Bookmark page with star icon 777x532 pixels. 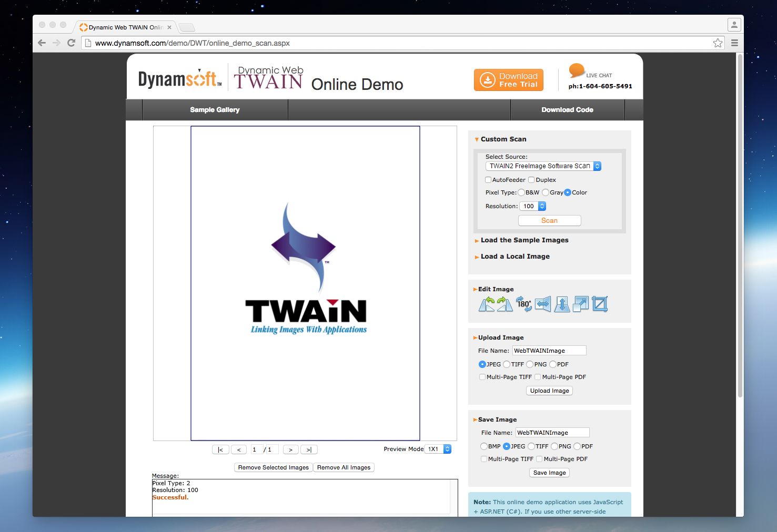coord(718,43)
